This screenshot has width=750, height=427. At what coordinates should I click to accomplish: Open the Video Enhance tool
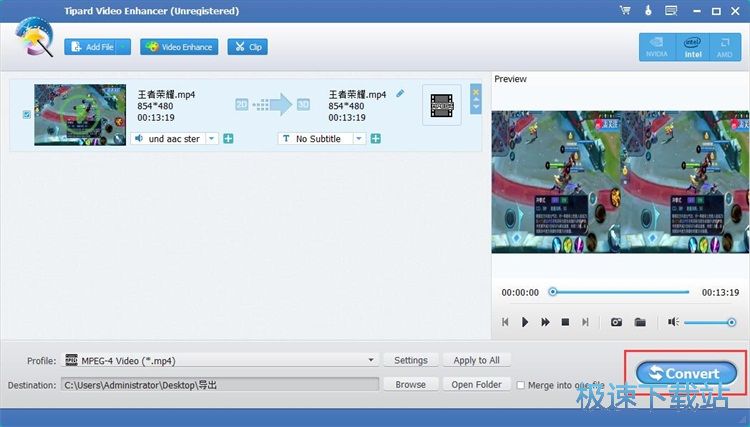click(x=179, y=47)
